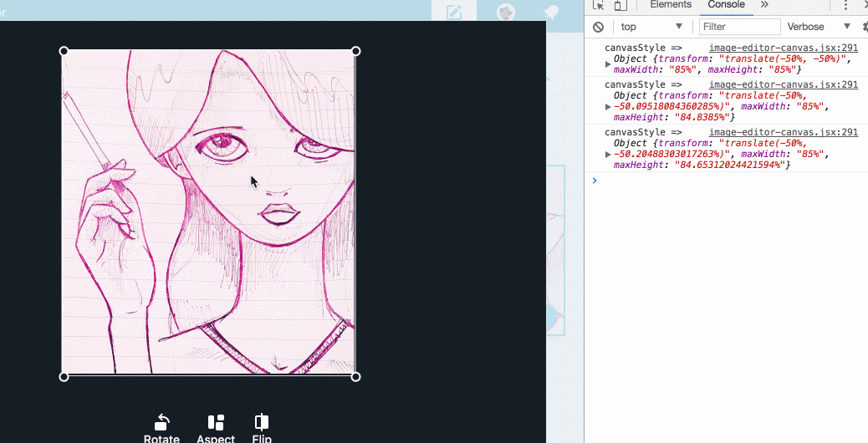The width and height of the screenshot is (868, 443).
Task: Click the sketch image in the crop area
Action: pos(208,211)
